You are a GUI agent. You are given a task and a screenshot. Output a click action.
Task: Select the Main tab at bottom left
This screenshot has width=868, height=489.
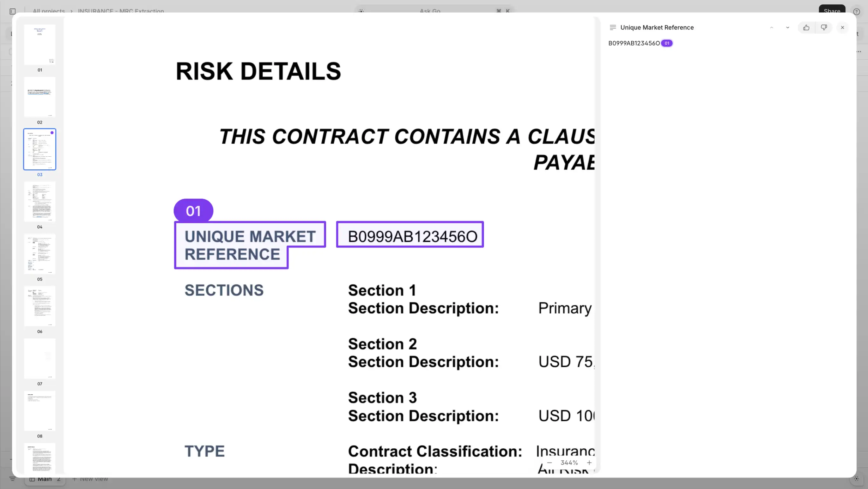tap(45, 478)
